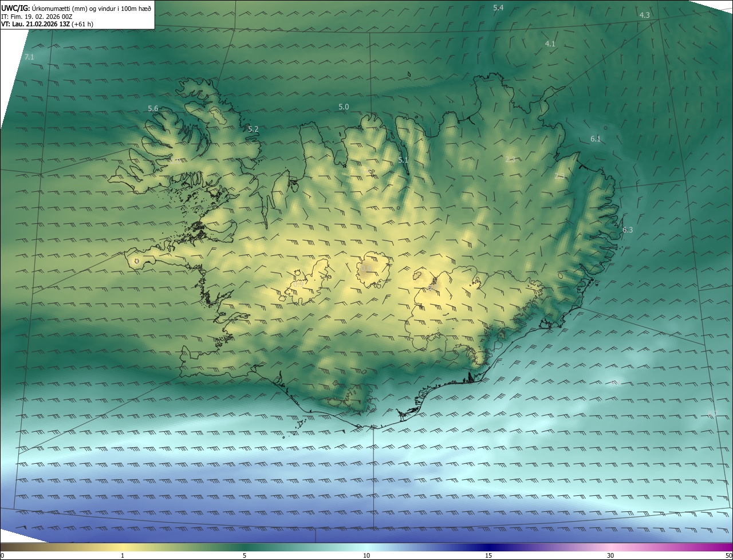733x560 pixels.
Task: Click the 10 tick on the color scale
Action: tap(366, 555)
